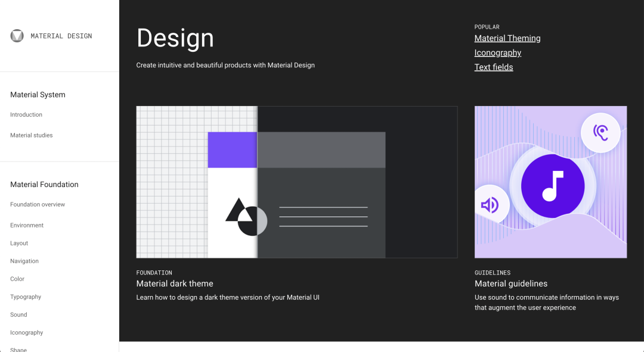
Task: Click the music note icon in the illustration
Action: point(553,186)
